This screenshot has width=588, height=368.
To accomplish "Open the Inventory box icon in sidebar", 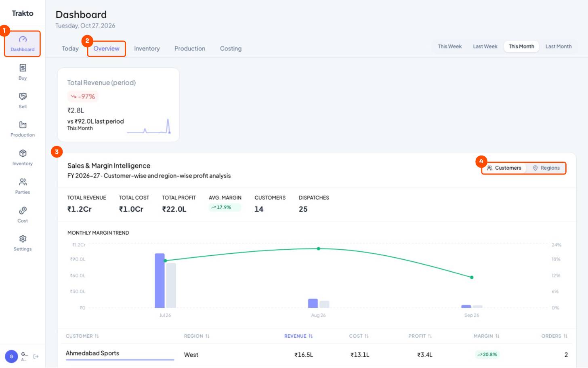I will [x=23, y=154].
